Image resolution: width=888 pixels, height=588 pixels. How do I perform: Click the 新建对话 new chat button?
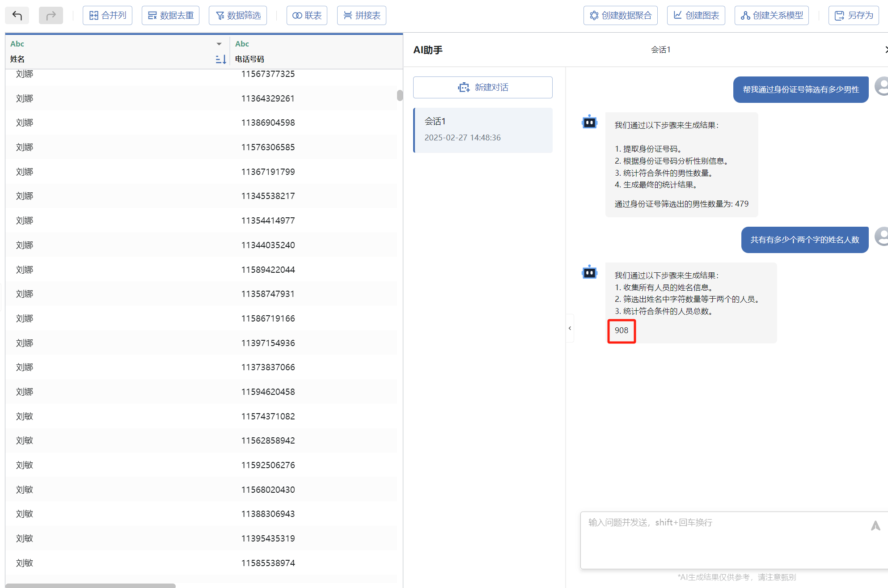pos(482,87)
